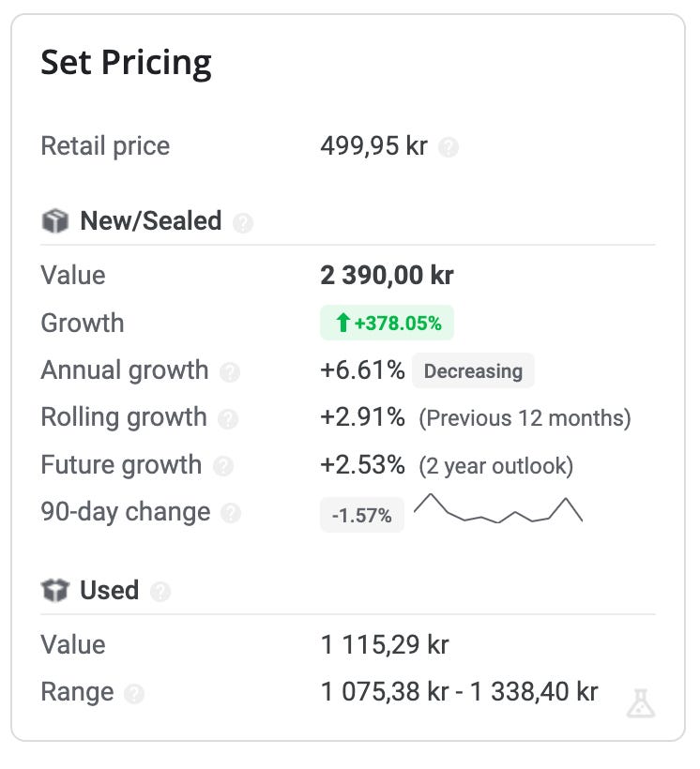Click the open box Used icon
700x769 pixels.
(55, 591)
